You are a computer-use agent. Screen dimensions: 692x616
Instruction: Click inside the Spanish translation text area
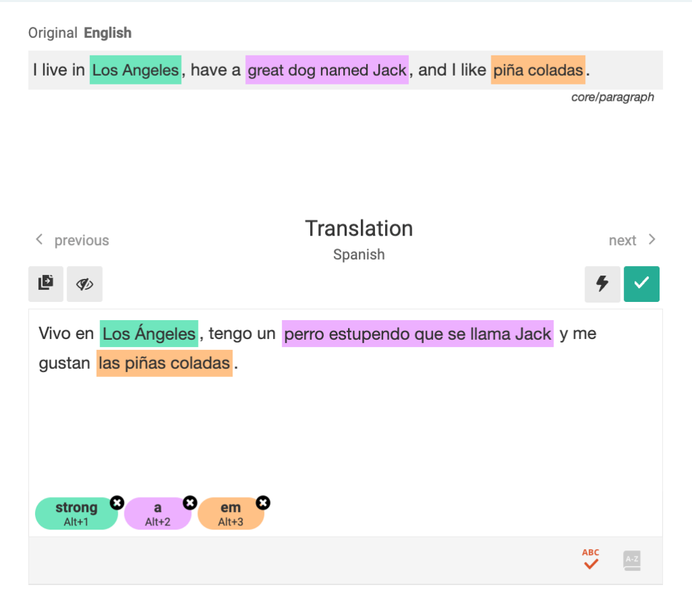[x=338, y=419]
